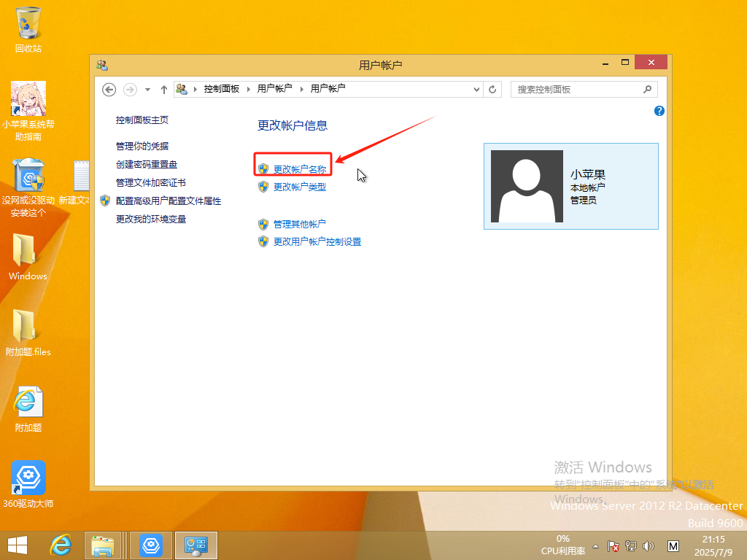Click the search magnifier icon
This screenshot has width=747, height=560.
pos(648,89)
